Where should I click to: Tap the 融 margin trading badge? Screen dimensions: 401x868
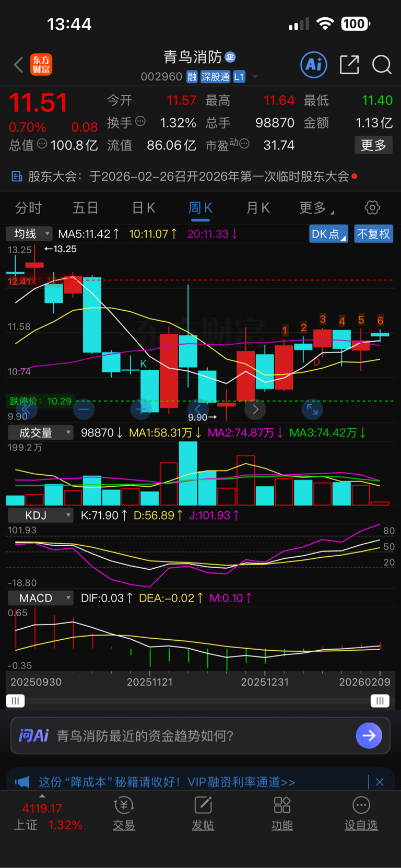(192, 77)
